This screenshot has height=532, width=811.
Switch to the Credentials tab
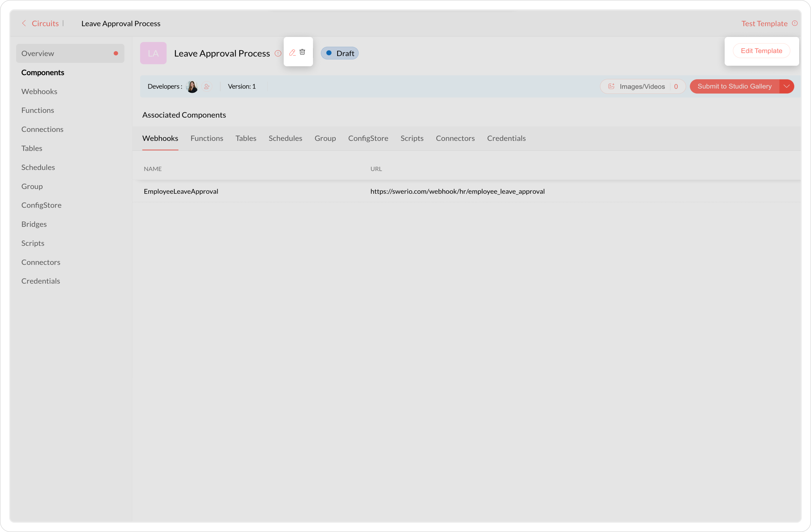pos(506,138)
